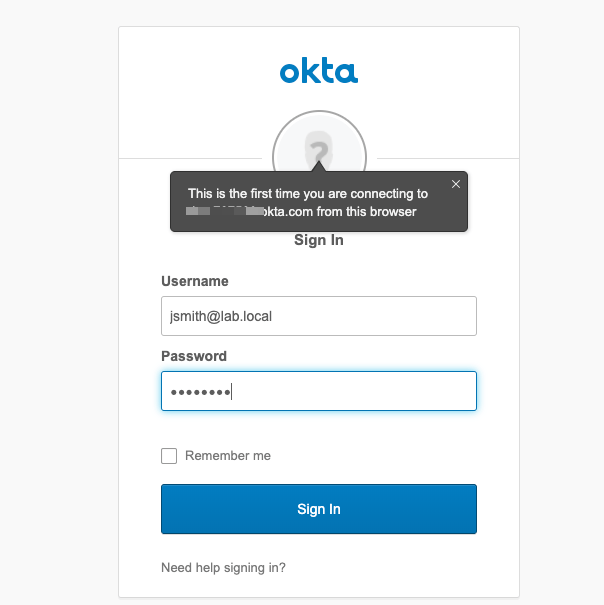Click the Username field label

[195, 281]
